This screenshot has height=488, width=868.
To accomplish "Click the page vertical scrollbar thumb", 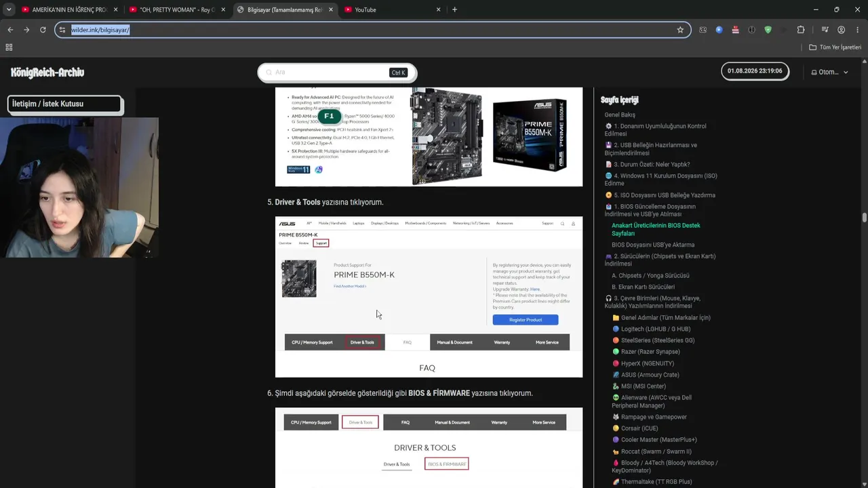I will point(864,217).
